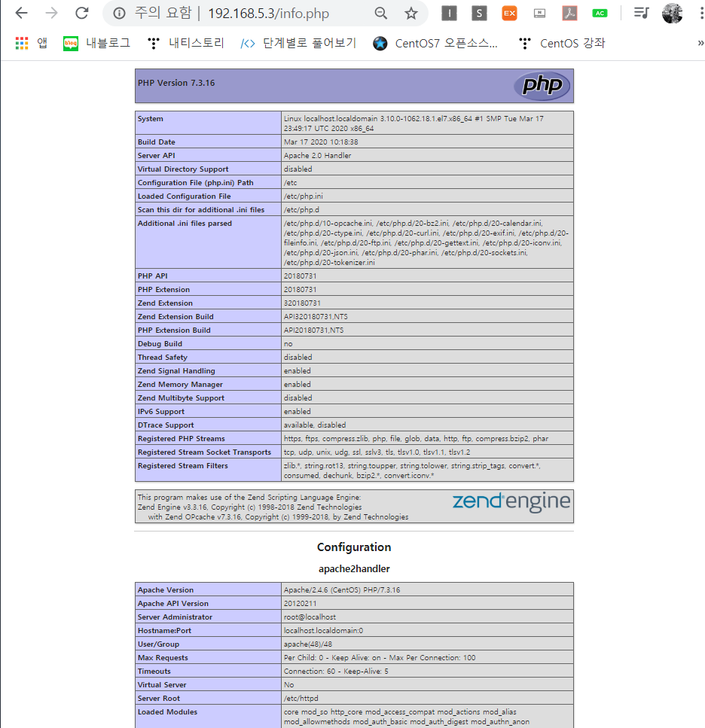705x728 pixels.
Task: Select the 'PHP Version 7.3.16' heading
Action: [176, 83]
